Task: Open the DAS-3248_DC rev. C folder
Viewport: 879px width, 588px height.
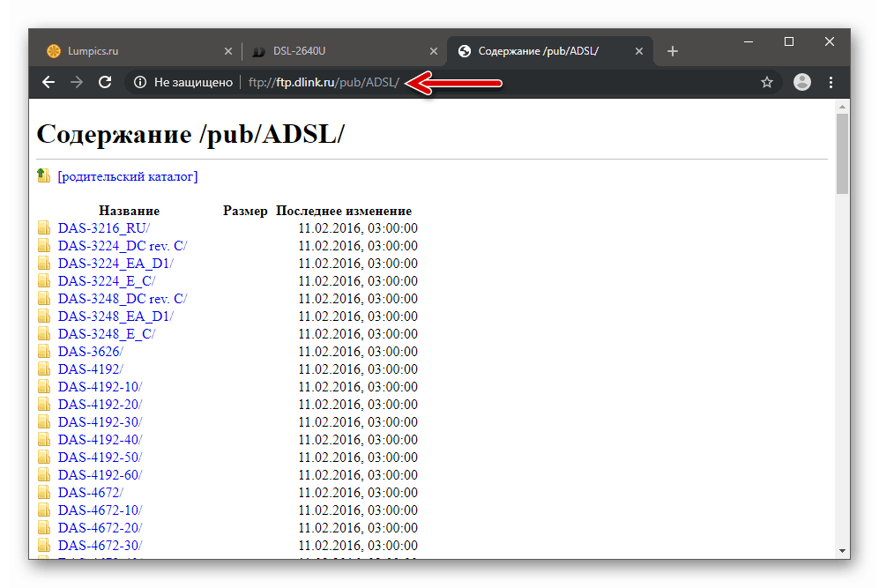Action: click(x=123, y=299)
